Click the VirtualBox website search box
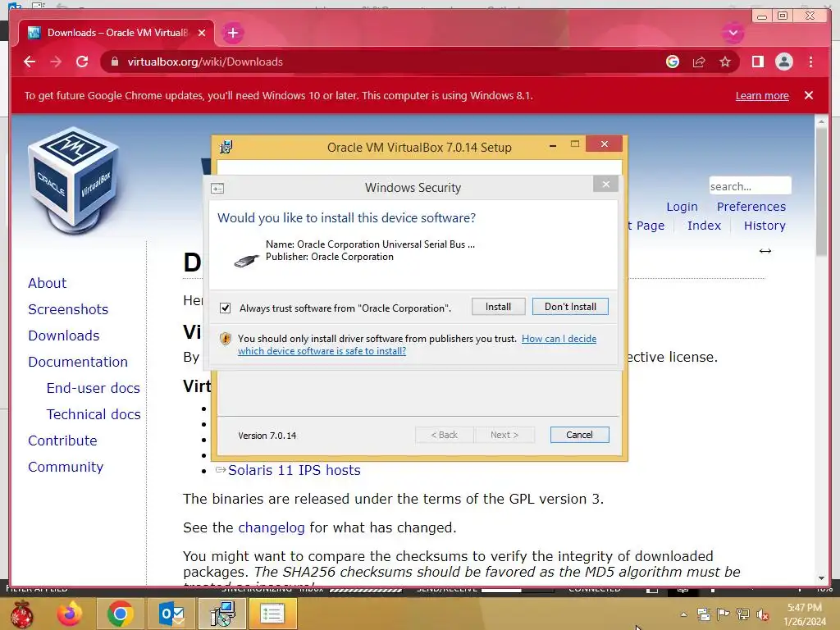This screenshot has height=630, width=840. 750,186
